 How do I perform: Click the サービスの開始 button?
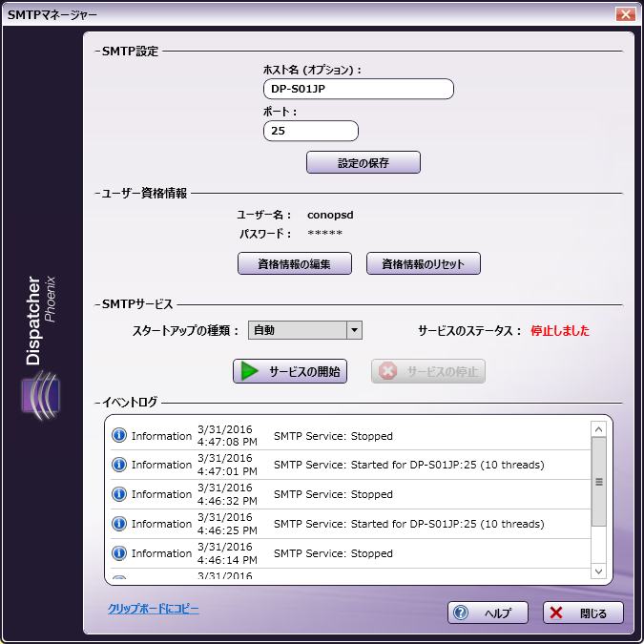coord(290,371)
